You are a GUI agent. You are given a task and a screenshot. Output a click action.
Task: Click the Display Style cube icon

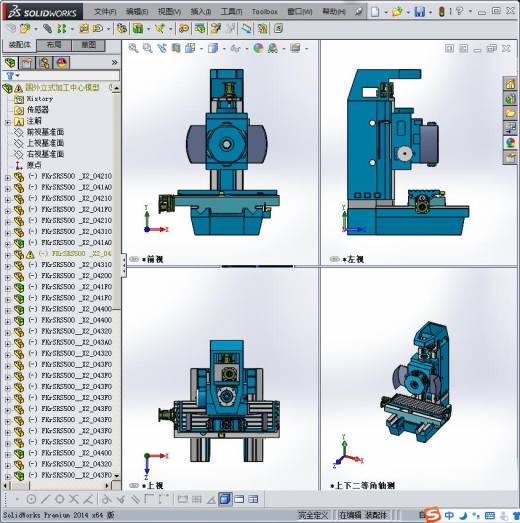point(213,48)
